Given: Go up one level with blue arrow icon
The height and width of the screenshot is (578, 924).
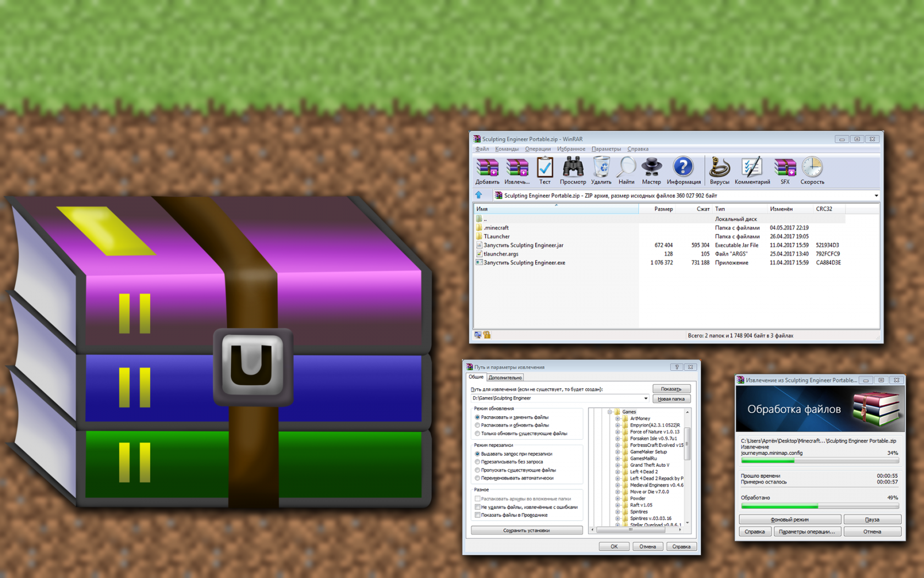Looking at the screenshot, I should (479, 195).
